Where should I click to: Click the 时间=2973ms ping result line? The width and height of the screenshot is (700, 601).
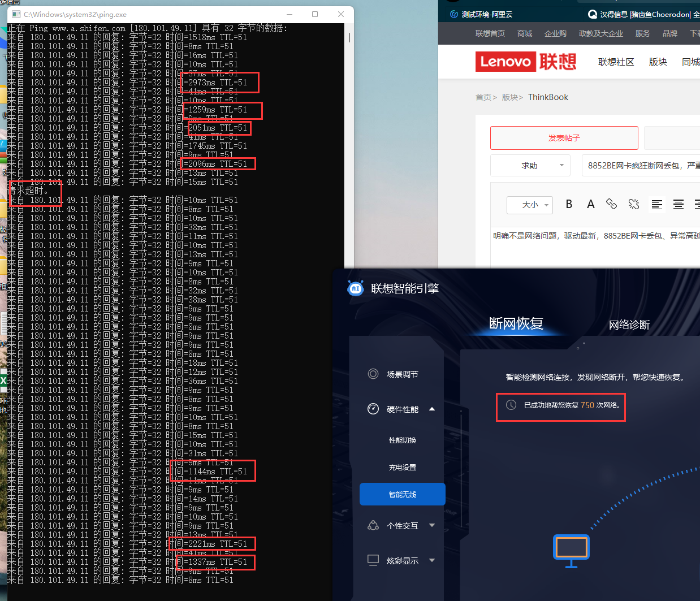127,83
